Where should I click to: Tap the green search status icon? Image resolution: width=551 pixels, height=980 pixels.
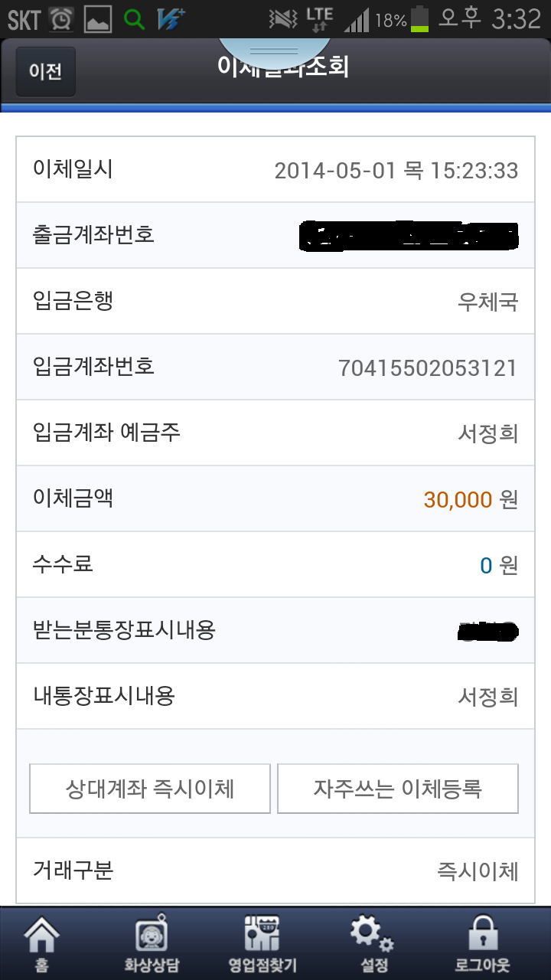[x=134, y=19]
